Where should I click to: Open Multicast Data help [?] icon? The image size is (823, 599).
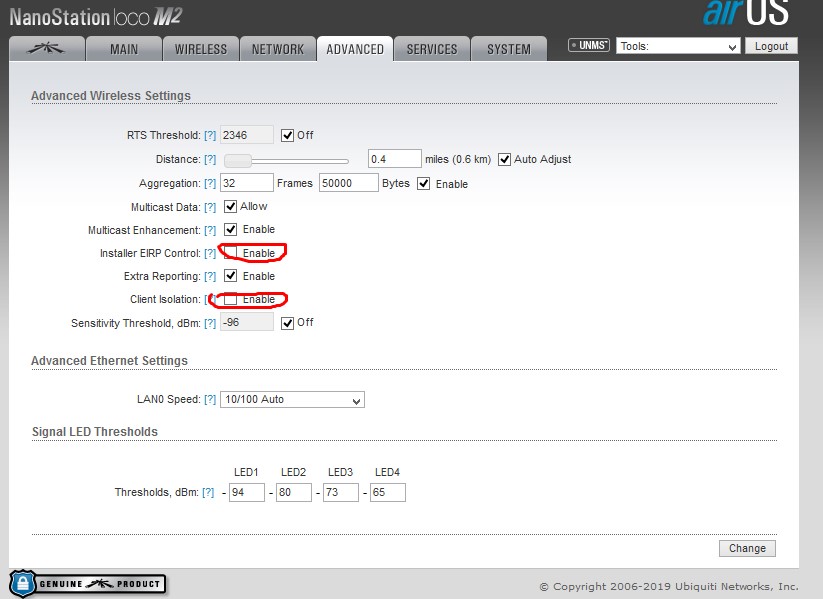[x=210, y=207]
